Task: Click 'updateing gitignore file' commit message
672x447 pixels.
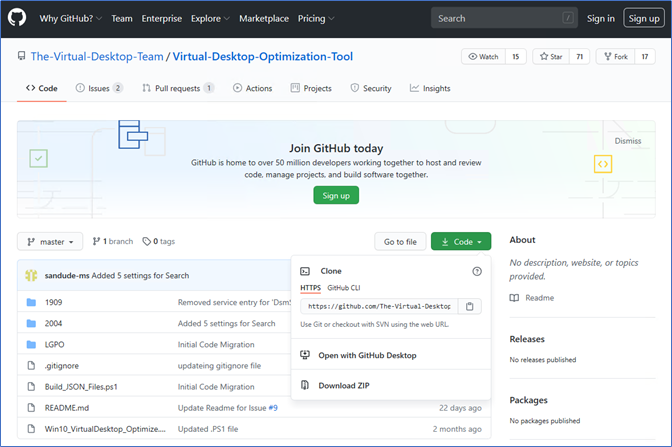Action: tap(219, 366)
